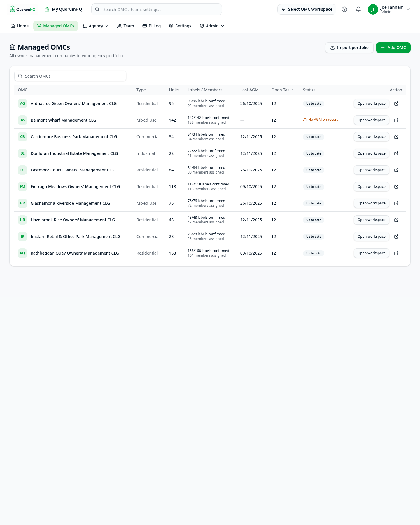The width and height of the screenshot is (420, 525).
Task: Open workspace for Belmont Wharf
Action: point(372,120)
